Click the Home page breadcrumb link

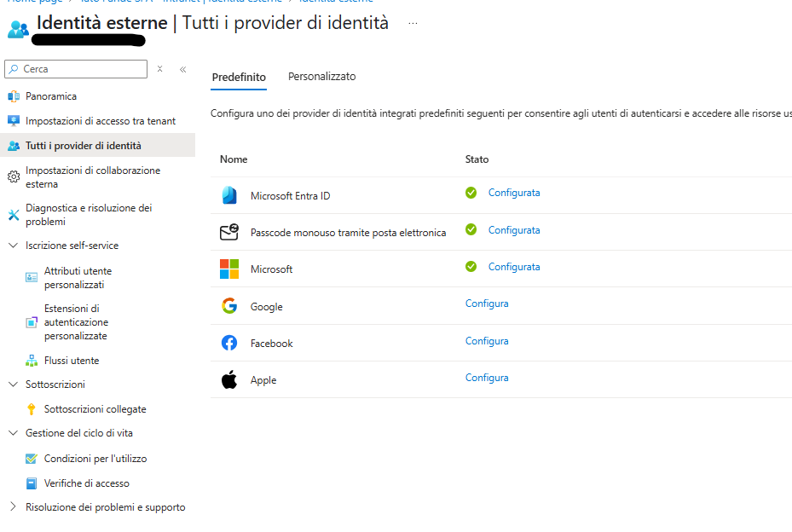click(x=35, y=2)
